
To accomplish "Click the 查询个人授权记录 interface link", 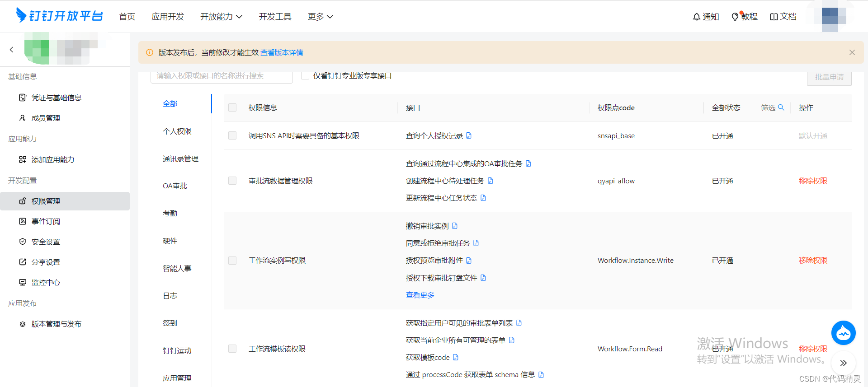I will click(x=434, y=135).
